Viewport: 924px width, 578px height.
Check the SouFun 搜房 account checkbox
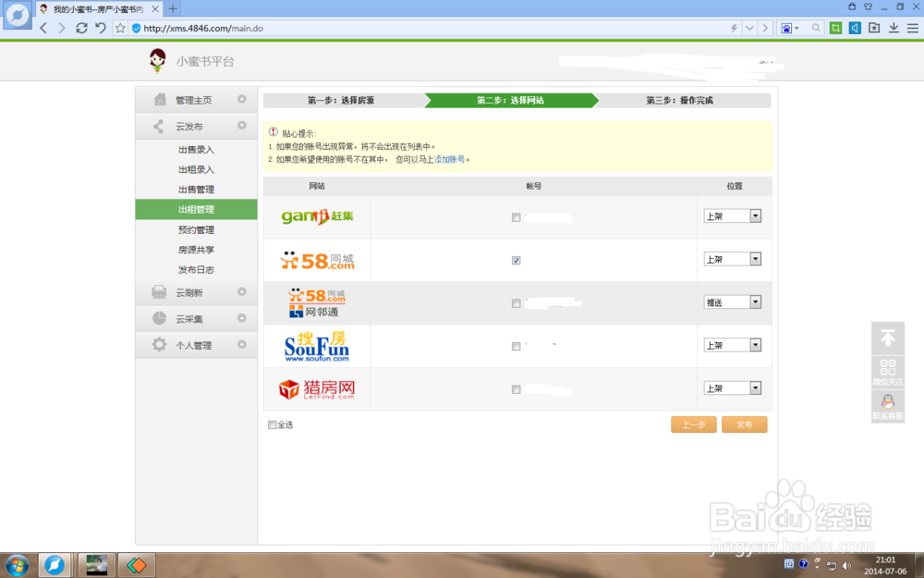[517, 346]
